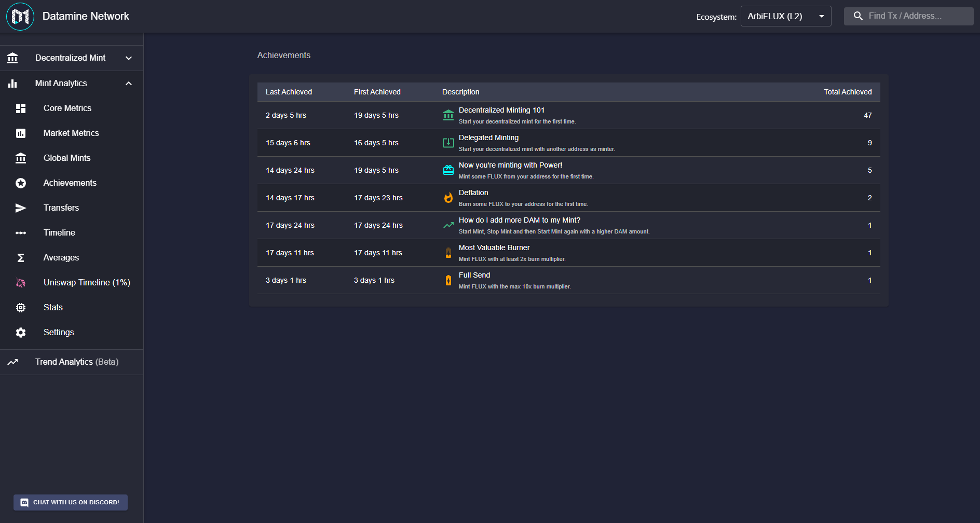The image size is (980, 523).
Task: Click the Mint Analytics bar chart icon
Action: pos(12,84)
